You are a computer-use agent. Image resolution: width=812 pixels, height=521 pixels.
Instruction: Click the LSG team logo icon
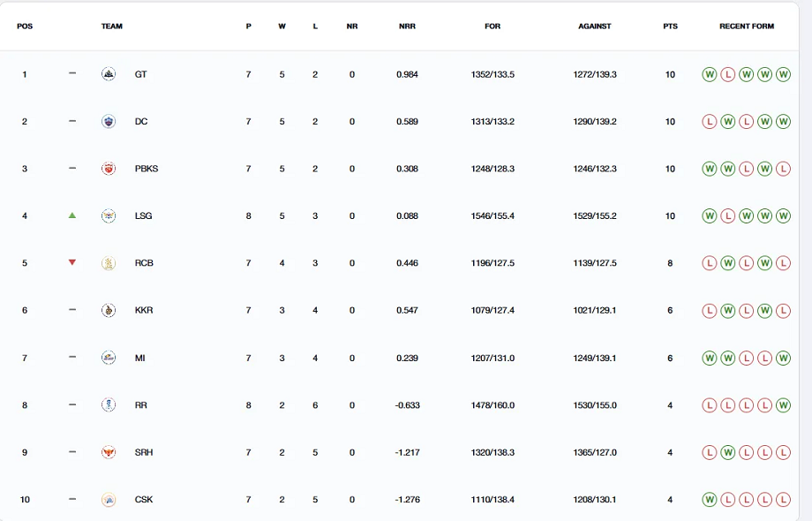108,215
